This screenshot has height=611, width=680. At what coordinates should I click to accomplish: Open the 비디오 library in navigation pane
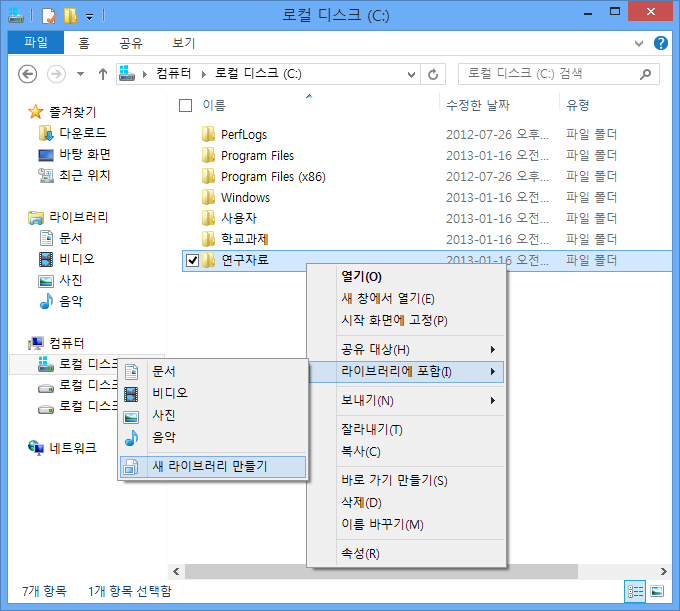[x=76, y=259]
